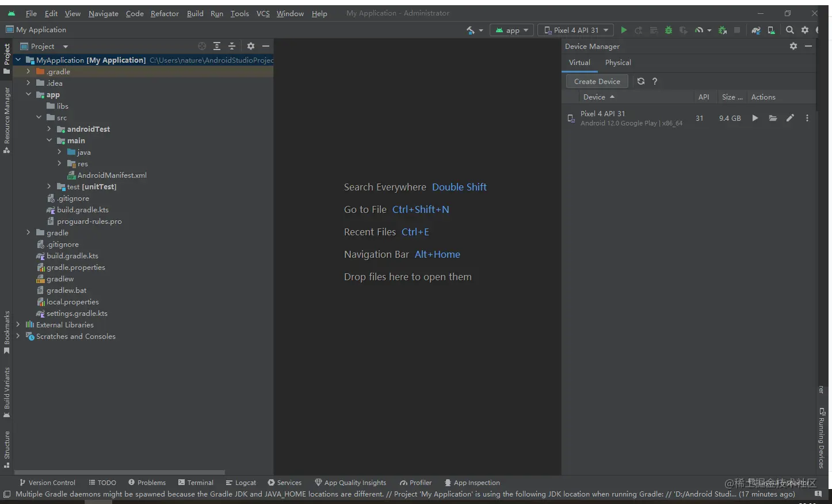Build project with hammer icon

[471, 30]
